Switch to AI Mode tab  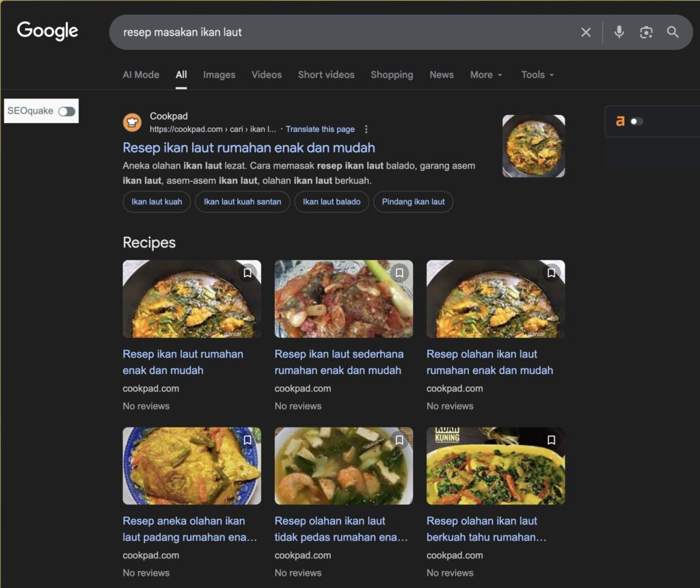(141, 75)
